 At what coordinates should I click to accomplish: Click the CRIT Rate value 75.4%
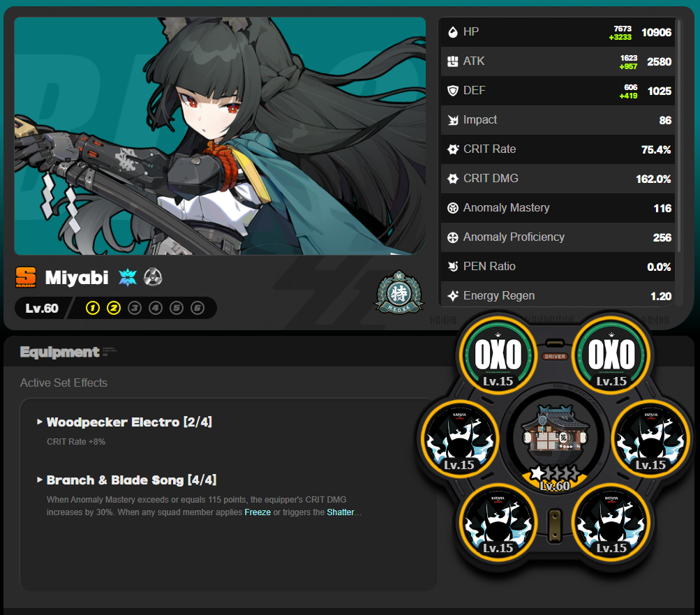[656, 149]
